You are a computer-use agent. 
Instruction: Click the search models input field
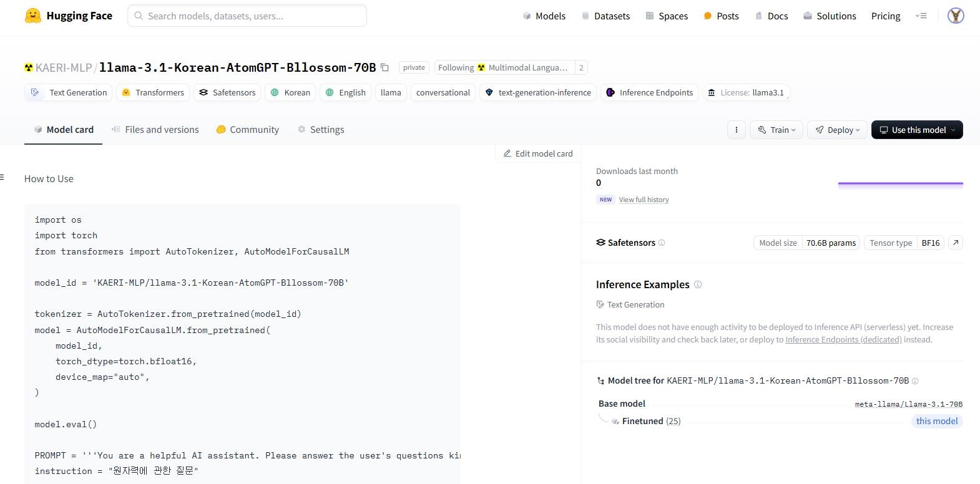247,16
